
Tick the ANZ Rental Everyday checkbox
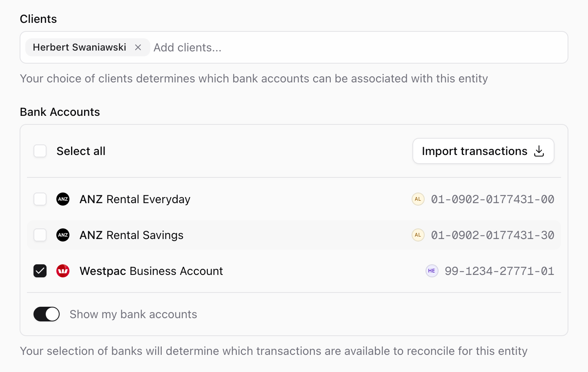click(x=40, y=199)
